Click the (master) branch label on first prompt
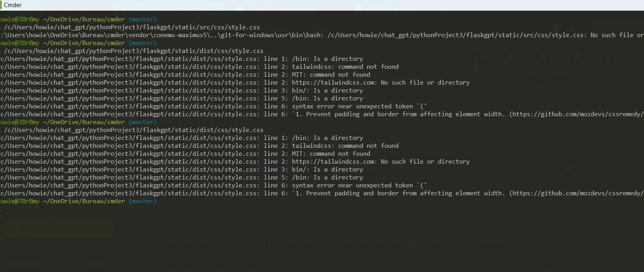Screen dimensions: 644x272 coord(143,19)
